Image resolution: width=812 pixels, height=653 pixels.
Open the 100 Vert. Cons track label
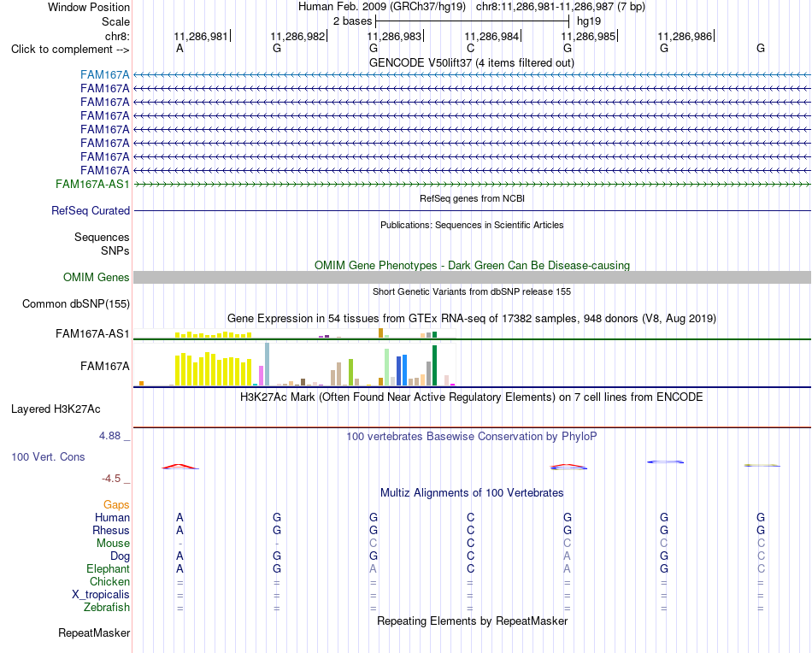coord(48,456)
